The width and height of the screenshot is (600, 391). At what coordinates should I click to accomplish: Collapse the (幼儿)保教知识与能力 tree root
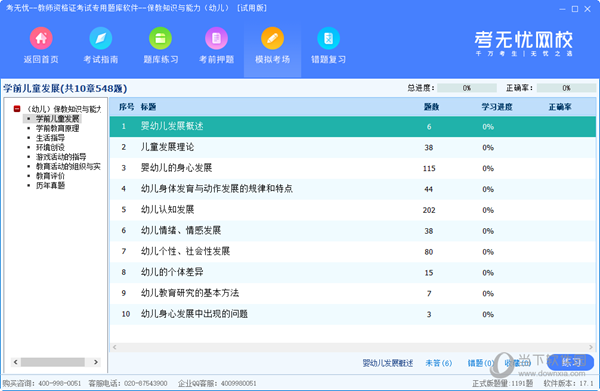point(17,109)
